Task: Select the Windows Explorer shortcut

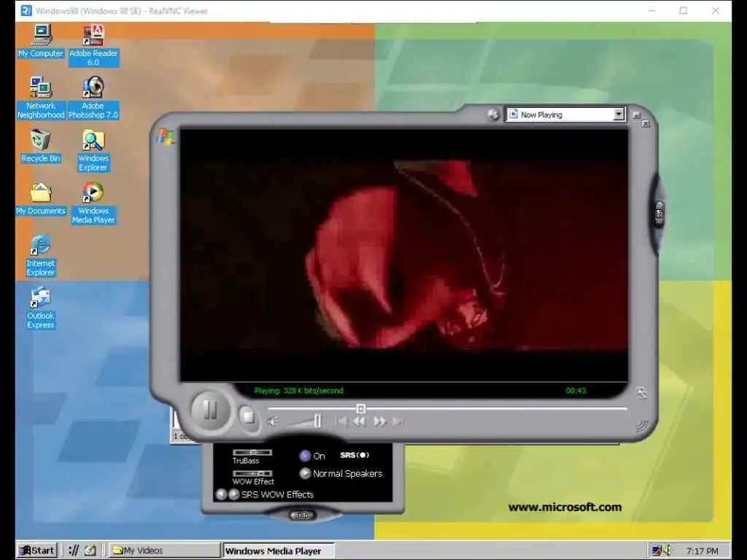Action: pyautogui.click(x=93, y=150)
